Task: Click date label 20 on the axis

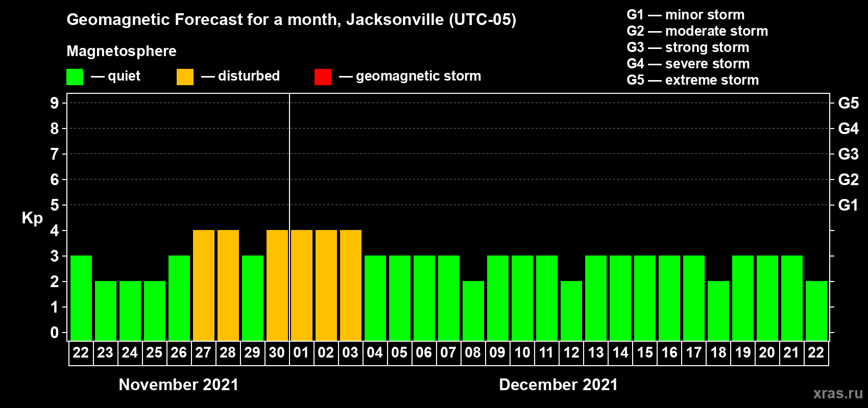Action: pos(767,352)
